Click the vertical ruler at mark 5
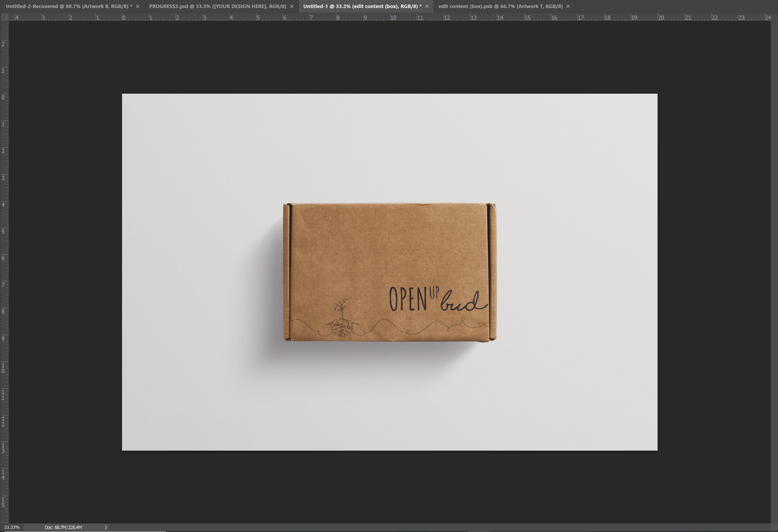The image size is (778, 532). 4,231
